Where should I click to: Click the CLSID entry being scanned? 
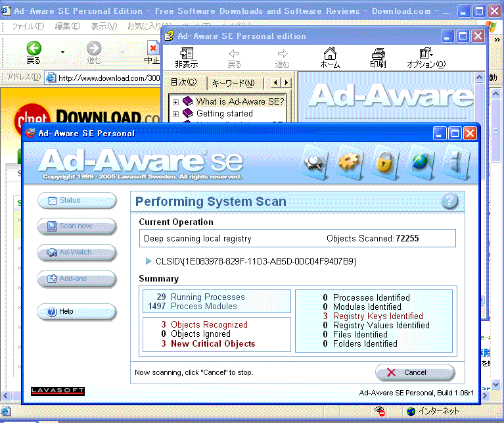[x=256, y=261]
